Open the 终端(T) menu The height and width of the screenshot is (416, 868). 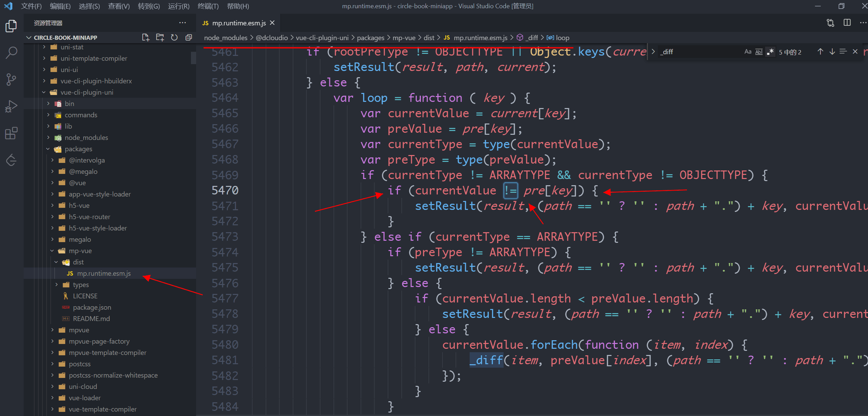[208, 6]
